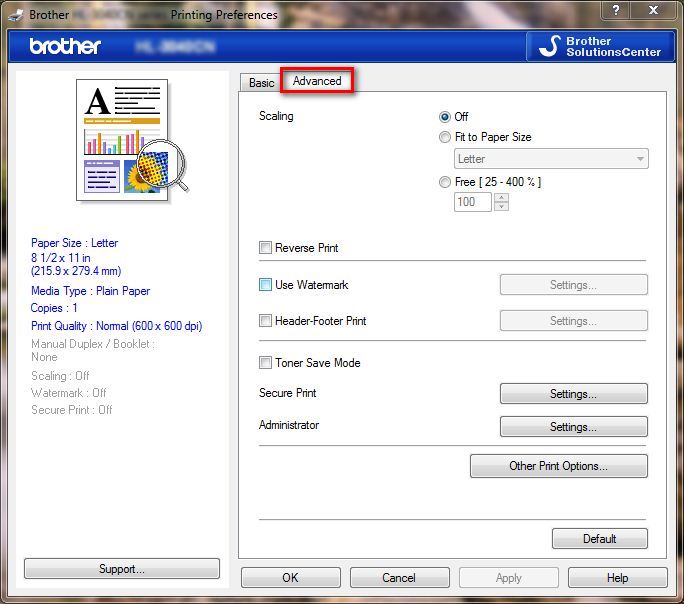Expand the Letter paper size dropdown
Screen dimensions: 684x604
pos(639,159)
